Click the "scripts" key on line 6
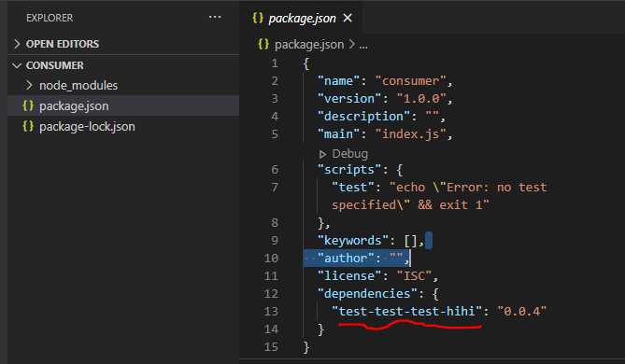 coord(349,170)
